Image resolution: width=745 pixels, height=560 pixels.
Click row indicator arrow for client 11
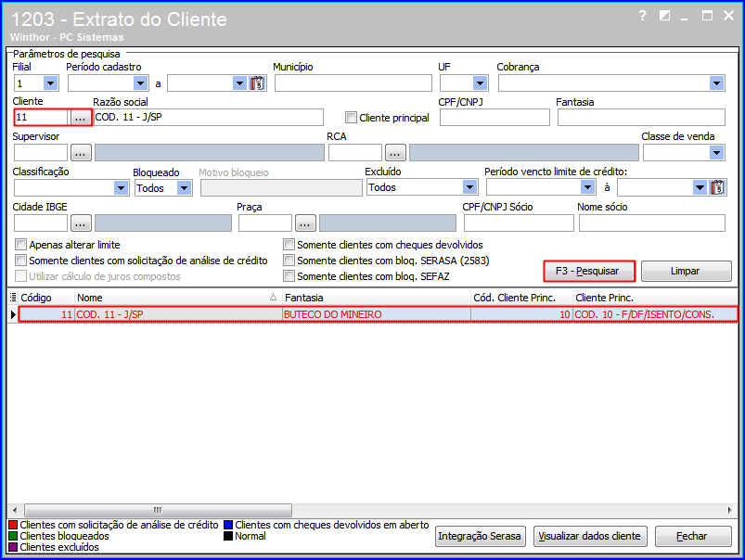click(x=13, y=314)
